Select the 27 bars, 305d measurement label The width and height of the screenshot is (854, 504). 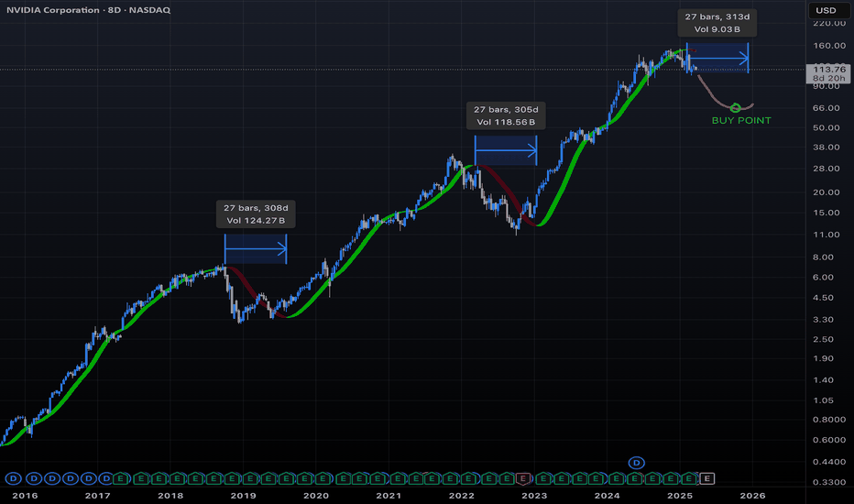506,110
